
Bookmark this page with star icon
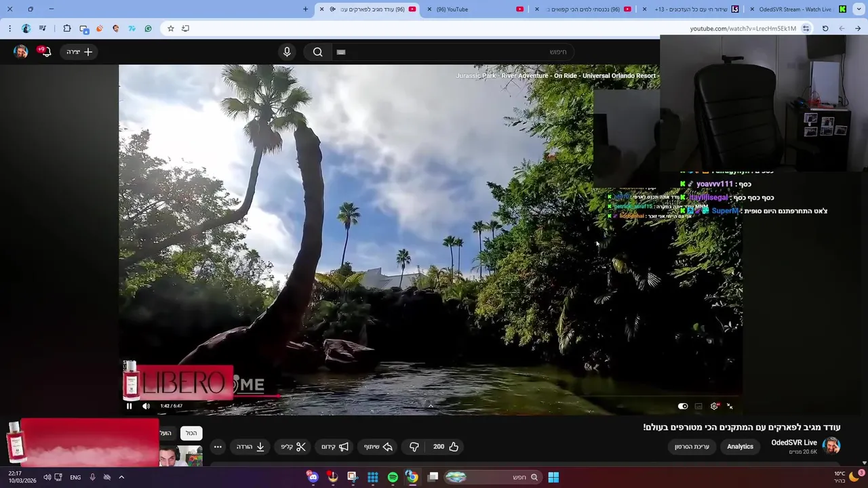click(x=171, y=28)
